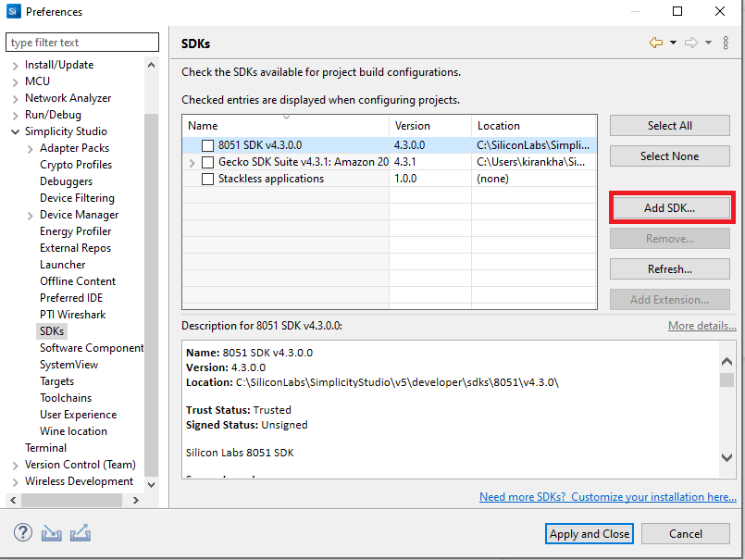
Task: Open the forward history dropdown arrow
Action: point(708,43)
